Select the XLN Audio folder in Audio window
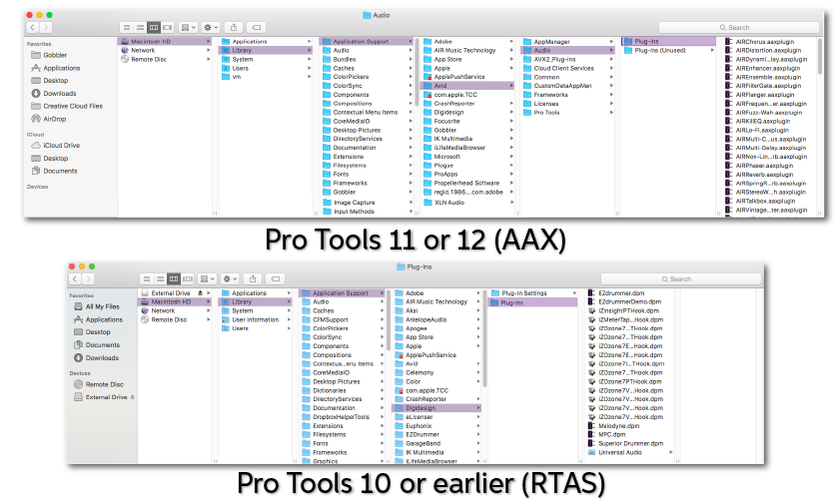Viewport: 840px width, 504px height. point(467,203)
